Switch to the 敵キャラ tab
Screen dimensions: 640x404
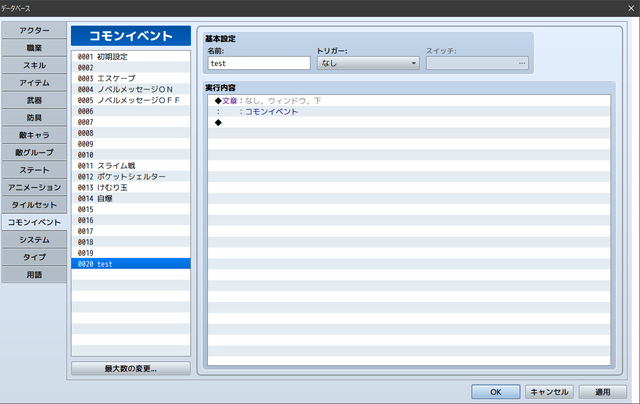(34, 135)
